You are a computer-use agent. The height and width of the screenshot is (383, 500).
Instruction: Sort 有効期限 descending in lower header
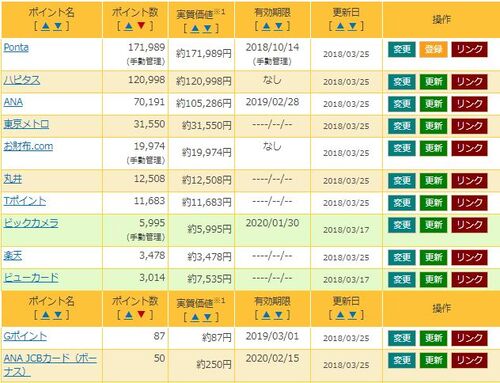click(278, 314)
